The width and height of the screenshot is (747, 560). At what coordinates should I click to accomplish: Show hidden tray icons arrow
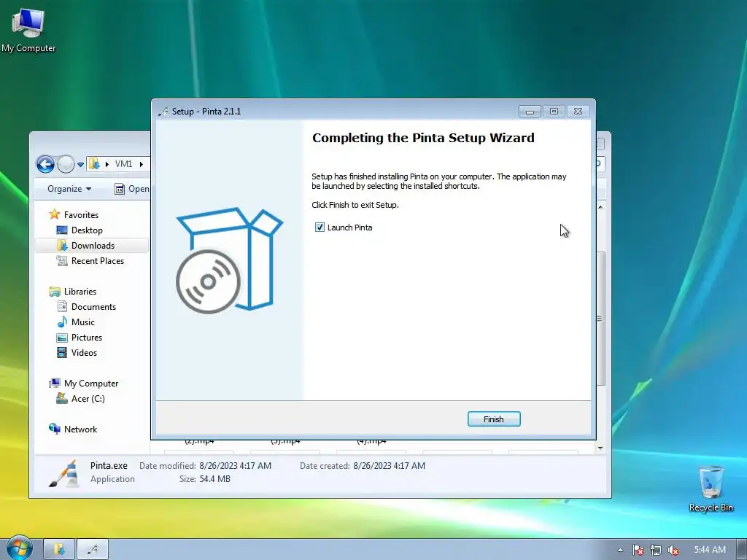620,550
